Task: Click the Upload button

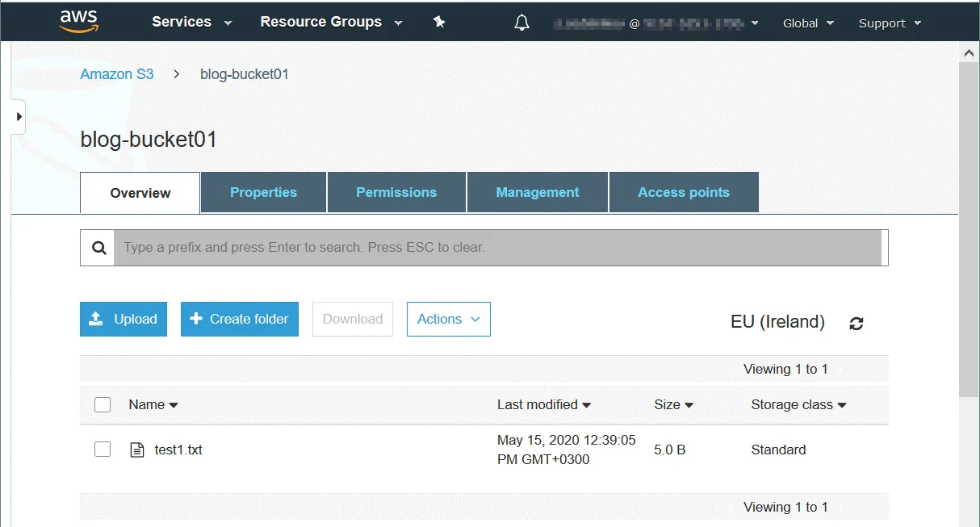Action: (x=124, y=319)
